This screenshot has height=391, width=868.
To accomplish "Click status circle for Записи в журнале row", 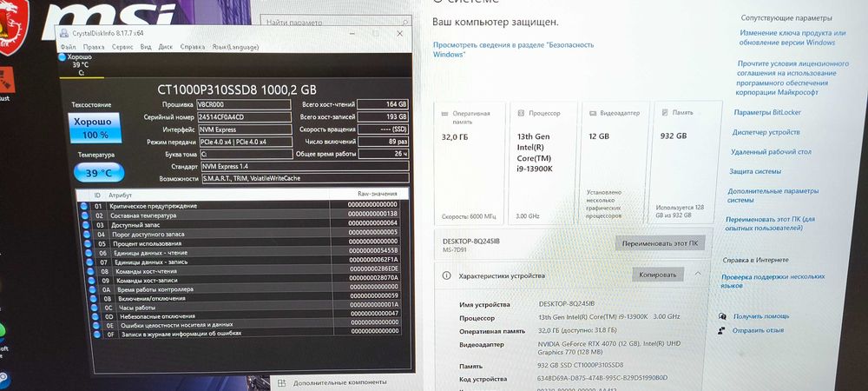I will click(x=97, y=334).
